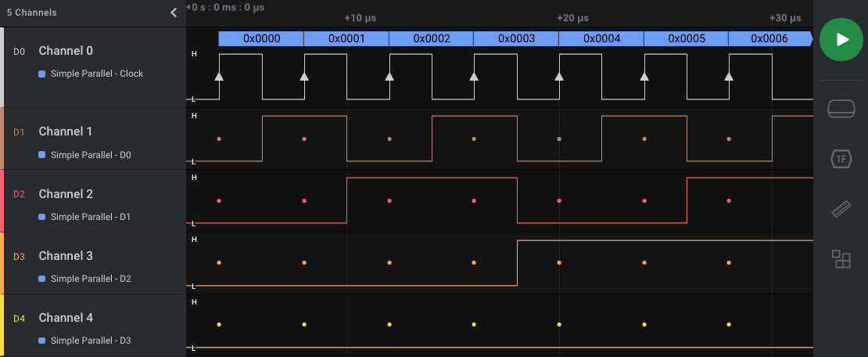
Task: Click the Simple Parallel - Clock analyzer badge
Action: [96, 74]
